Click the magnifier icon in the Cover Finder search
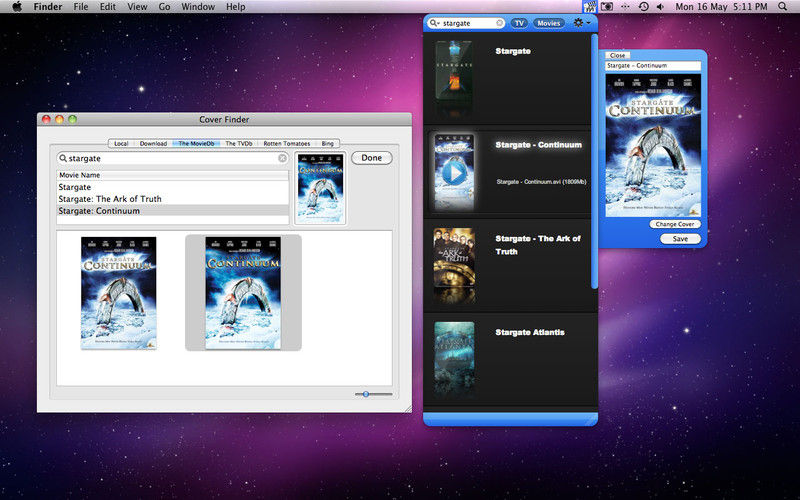Image resolution: width=800 pixels, height=500 pixels. click(63, 158)
